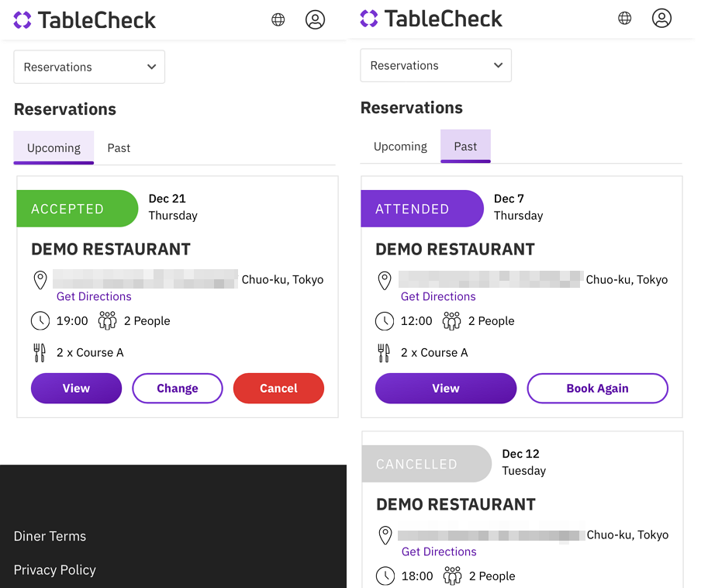This screenshot has width=701, height=588.
Task: Click the globe icon on the Past reservations screen
Action: coord(624,17)
